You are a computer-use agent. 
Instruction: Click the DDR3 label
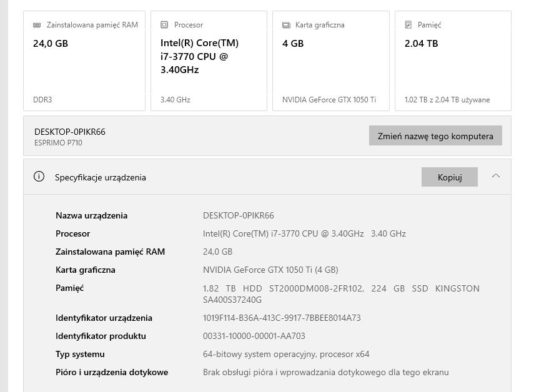click(42, 100)
